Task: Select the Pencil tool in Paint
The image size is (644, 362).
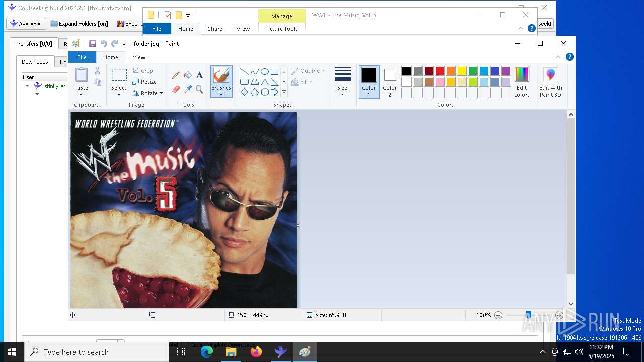Action: coord(176,75)
